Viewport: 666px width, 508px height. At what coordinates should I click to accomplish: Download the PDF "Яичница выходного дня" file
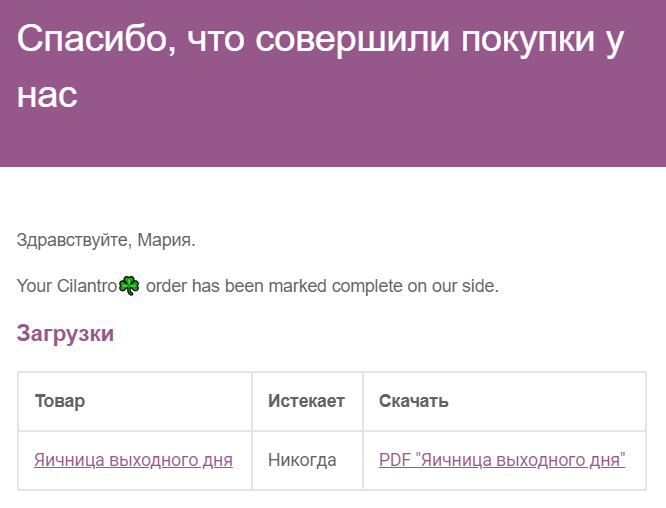coord(502,460)
